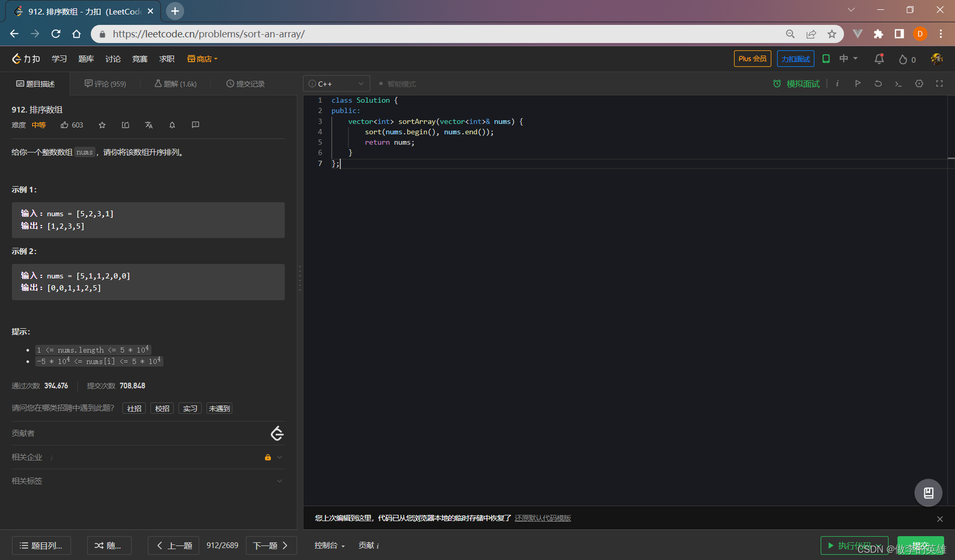Start 模拟面试 mock interview
Image resolution: width=955 pixels, height=560 pixels.
797,83
